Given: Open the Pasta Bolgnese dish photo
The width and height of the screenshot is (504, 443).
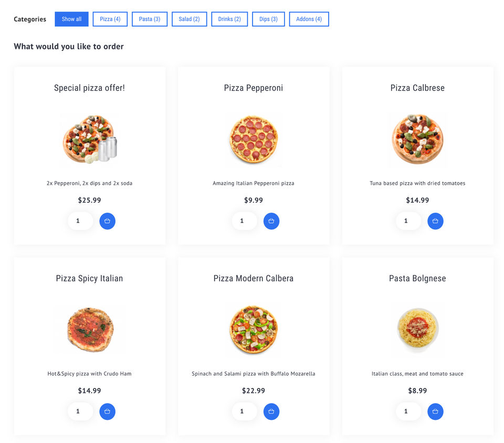Looking at the screenshot, I should [417, 330].
